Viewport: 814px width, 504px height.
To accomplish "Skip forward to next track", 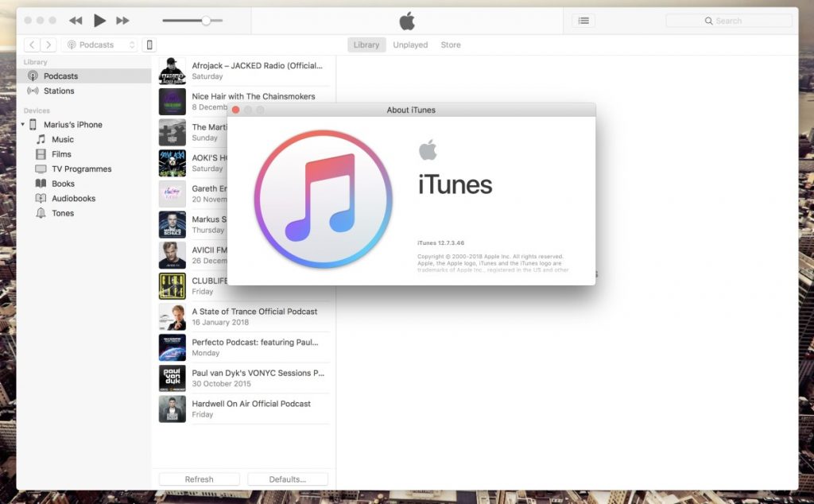I will click(x=122, y=21).
